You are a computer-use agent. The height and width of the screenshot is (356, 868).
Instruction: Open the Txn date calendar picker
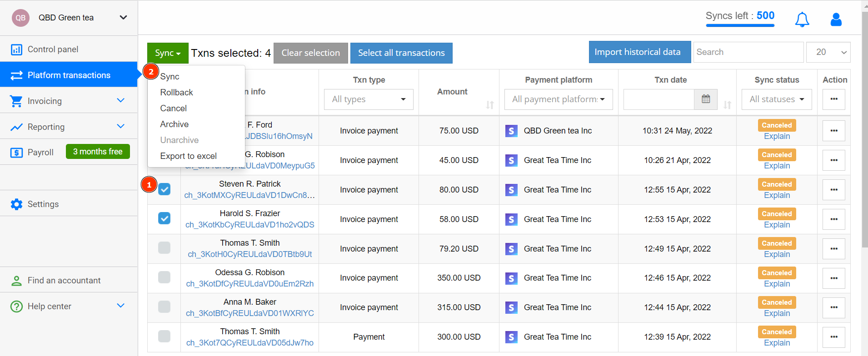point(706,99)
